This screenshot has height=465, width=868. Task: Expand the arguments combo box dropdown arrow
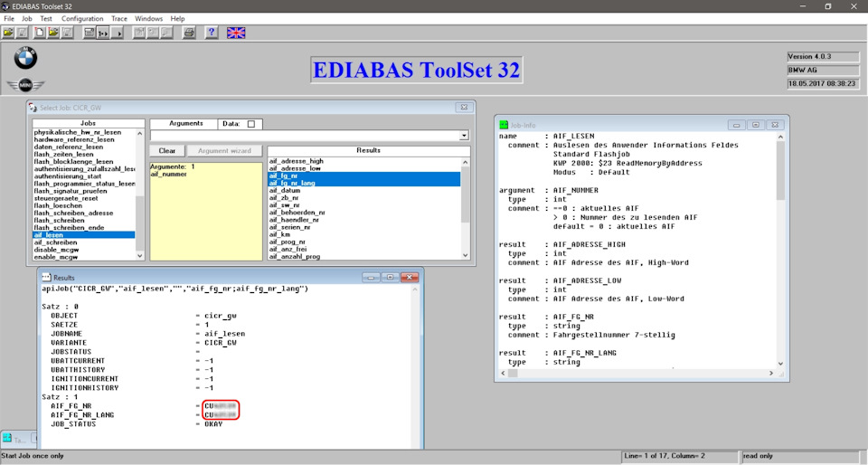click(464, 136)
